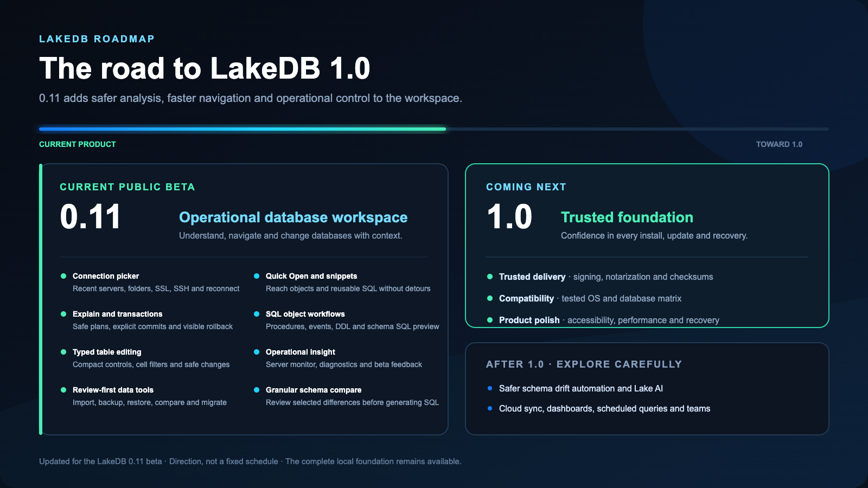This screenshot has height=488, width=868.
Task: Click 'AFTER 1.0 · EXPLORE CAREFULLY' heading
Action: tap(584, 364)
